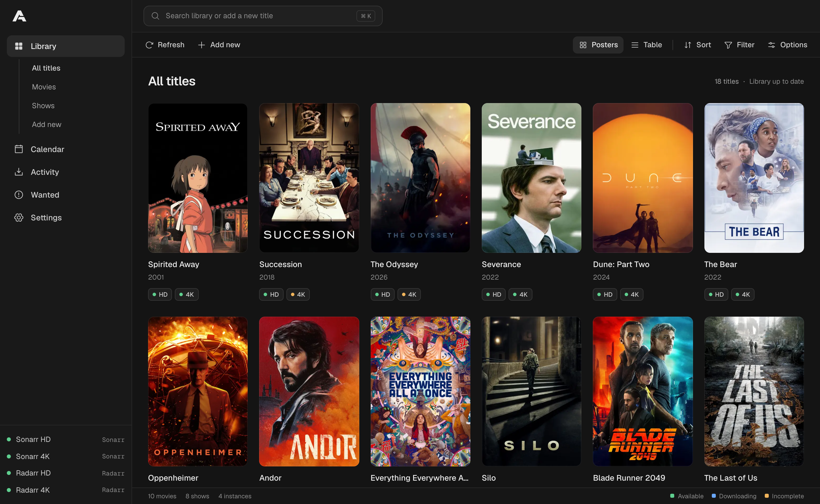Click the Oppenheimer title text
Screen dimensions: 820x504
click(173, 478)
